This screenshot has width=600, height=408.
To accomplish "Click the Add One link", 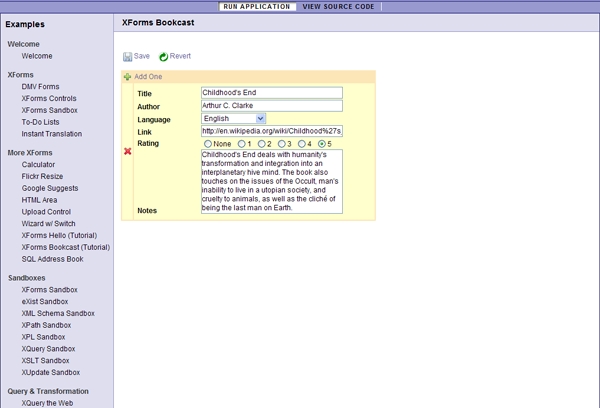I will (x=148, y=77).
